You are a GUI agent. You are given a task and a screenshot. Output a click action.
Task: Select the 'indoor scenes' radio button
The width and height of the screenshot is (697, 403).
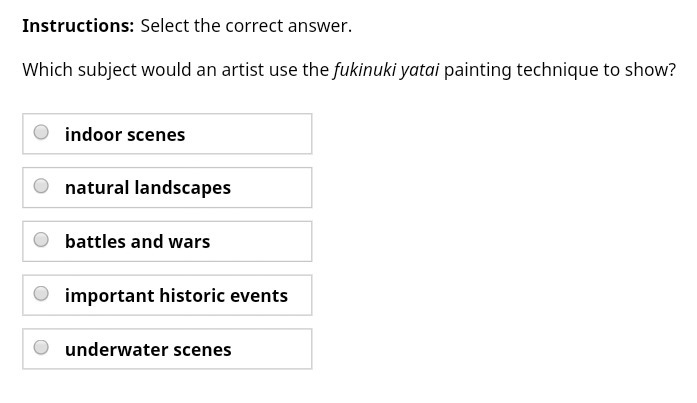[41, 132]
